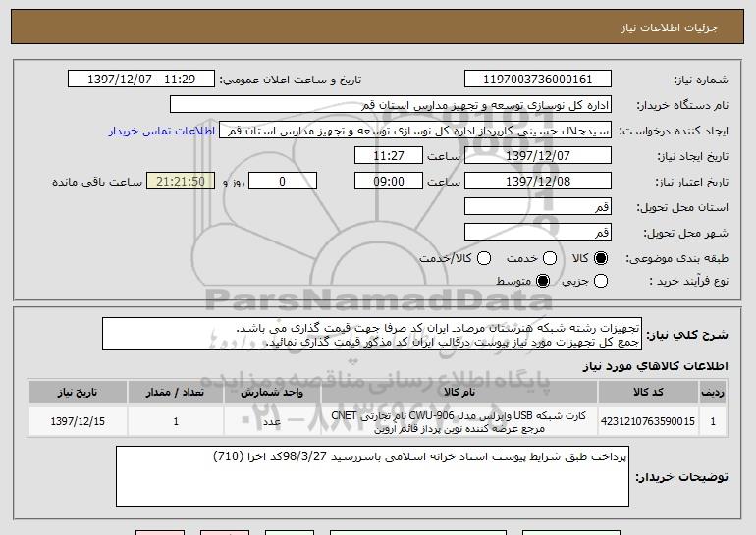756x535 pixels.
Task: Click the buyer organization name field
Action: tap(391, 105)
